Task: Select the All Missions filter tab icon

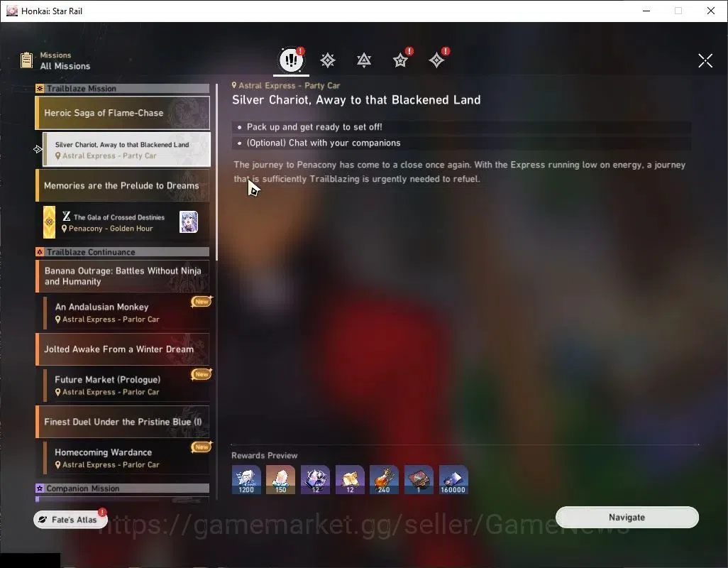Action: click(292, 60)
